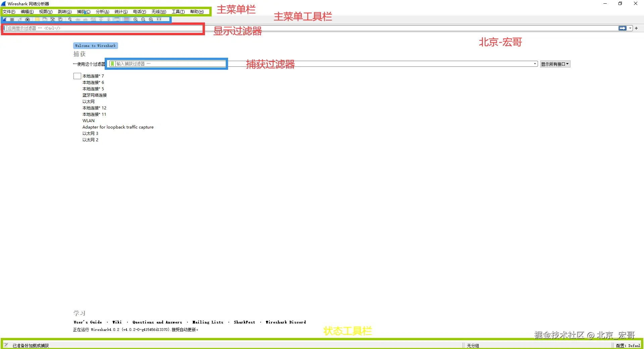The image size is (644, 349).
Task: Open the 编辑(E) menu
Action: [27, 12]
